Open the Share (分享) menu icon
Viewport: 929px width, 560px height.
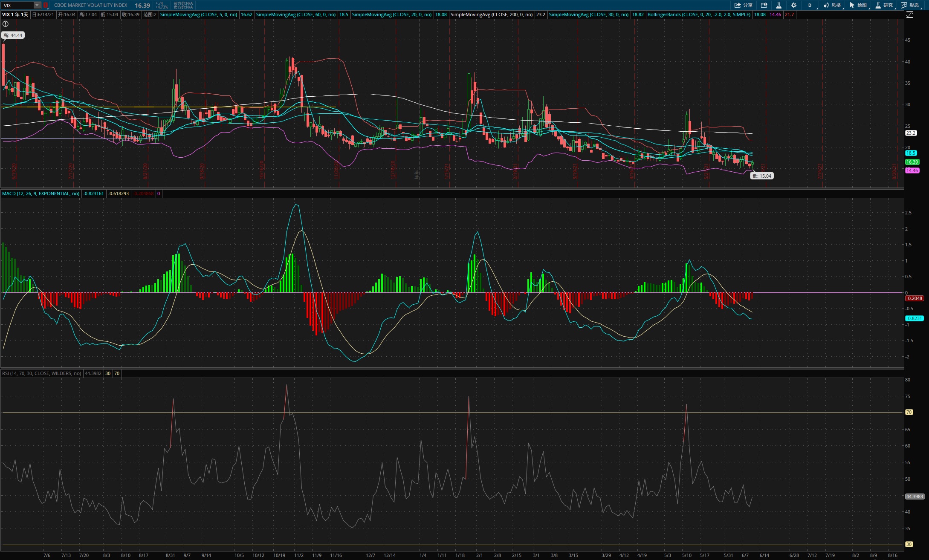pyautogui.click(x=743, y=5)
